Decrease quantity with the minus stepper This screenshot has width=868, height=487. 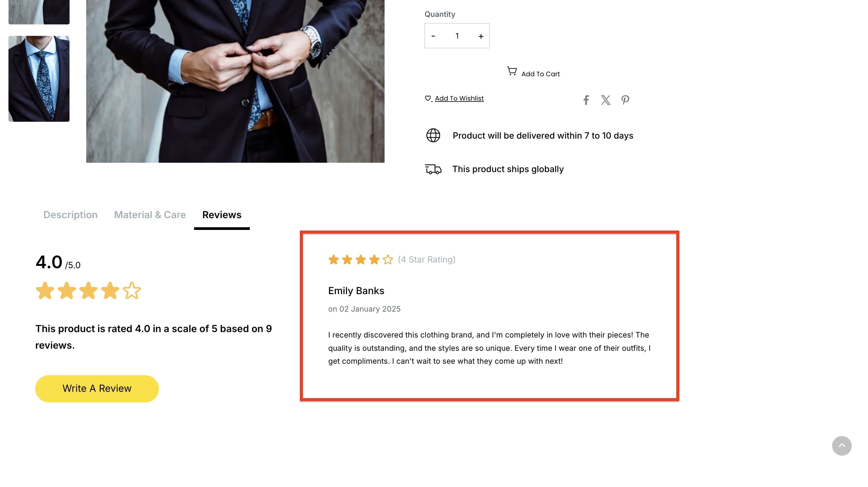point(433,36)
